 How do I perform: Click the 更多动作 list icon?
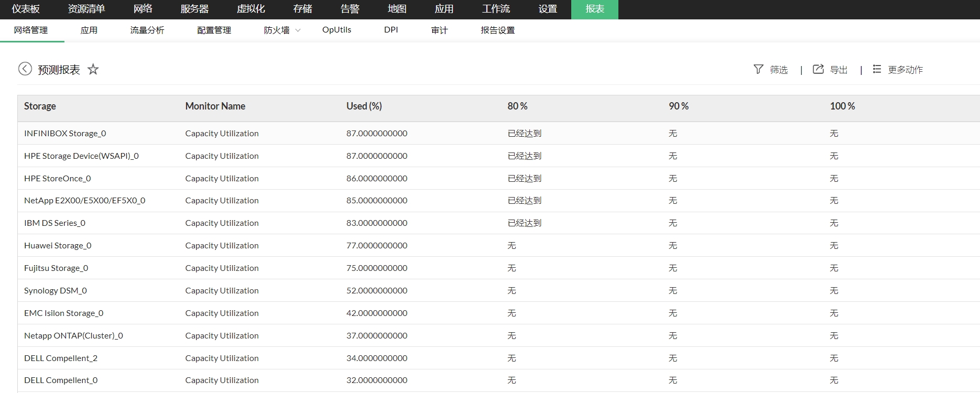877,69
